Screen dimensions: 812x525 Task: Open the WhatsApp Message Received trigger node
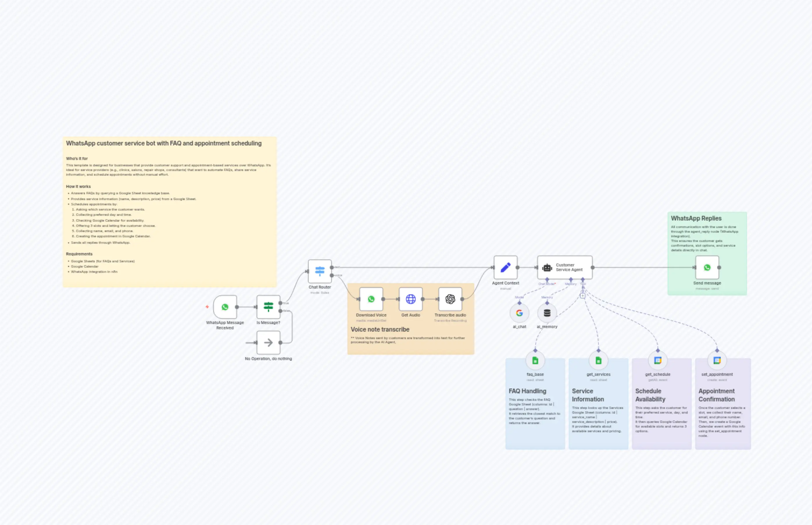pos(225,307)
